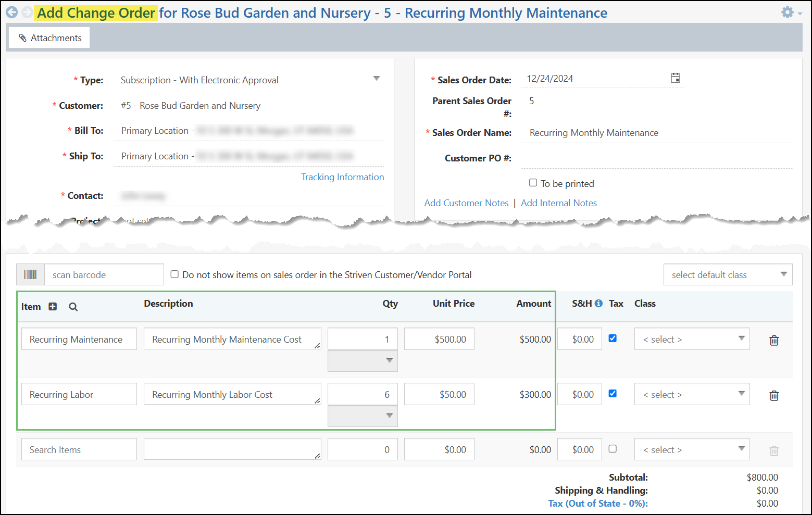
Task: Click the Bill To location field
Action: (x=248, y=131)
